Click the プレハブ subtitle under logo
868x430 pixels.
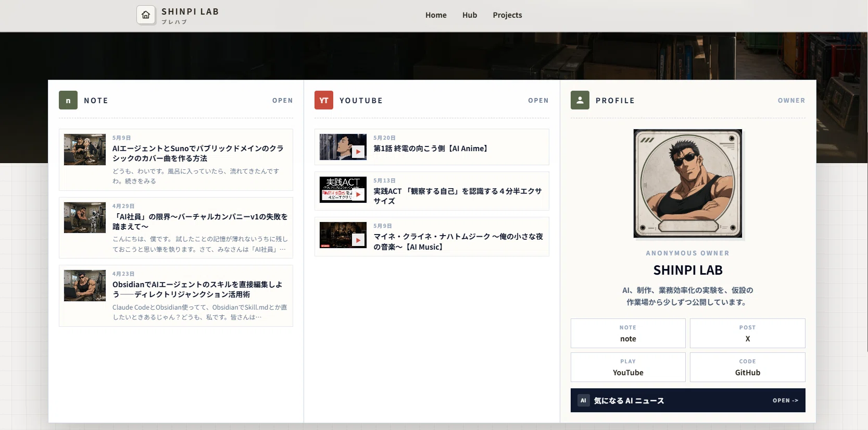[x=174, y=22]
